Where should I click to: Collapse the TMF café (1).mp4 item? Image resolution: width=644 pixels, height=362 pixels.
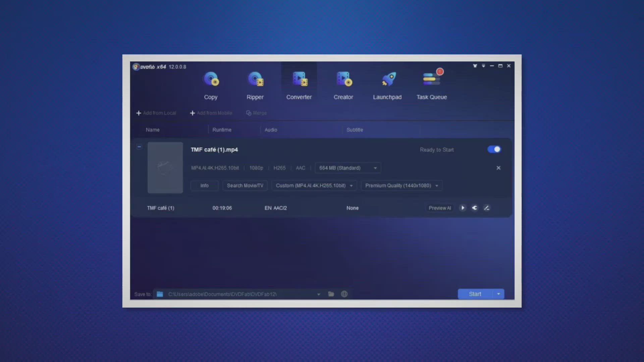tap(139, 146)
